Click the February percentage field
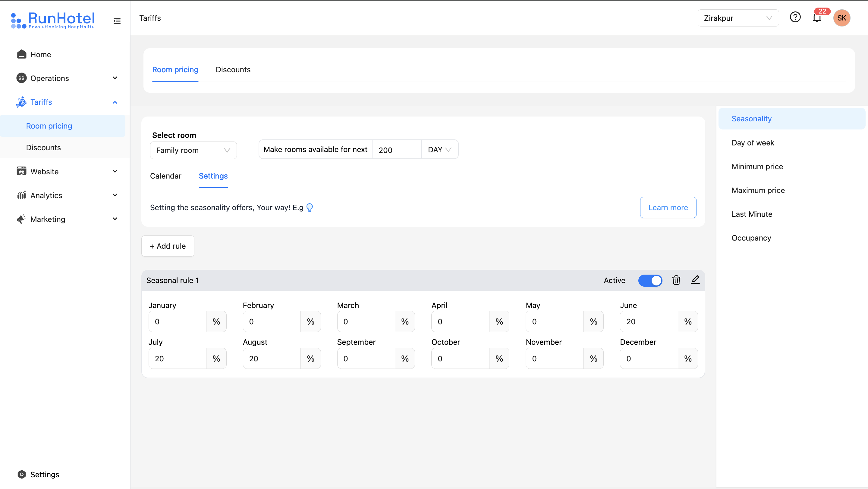Screen dimensions: 868x489 point(272,321)
